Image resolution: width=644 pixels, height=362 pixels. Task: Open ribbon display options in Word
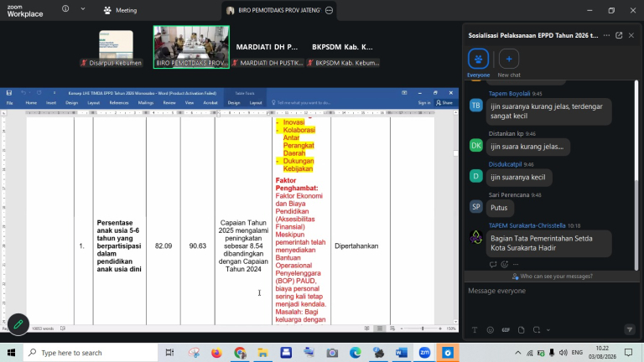[x=404, y=93]
